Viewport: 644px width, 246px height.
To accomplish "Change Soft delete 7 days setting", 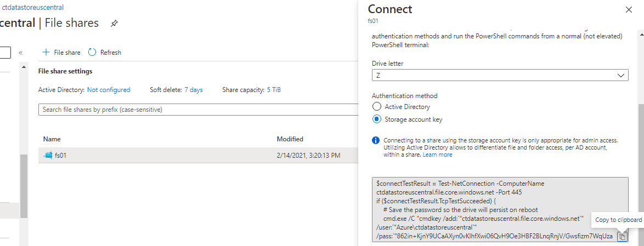I will click(194, 90).
